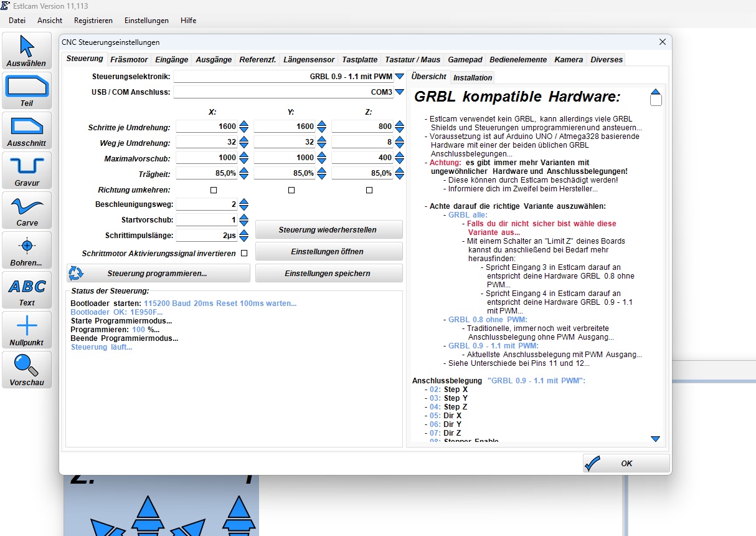
Task: Click the Steuerung programmieren button
Action: [x=158, y=273]
